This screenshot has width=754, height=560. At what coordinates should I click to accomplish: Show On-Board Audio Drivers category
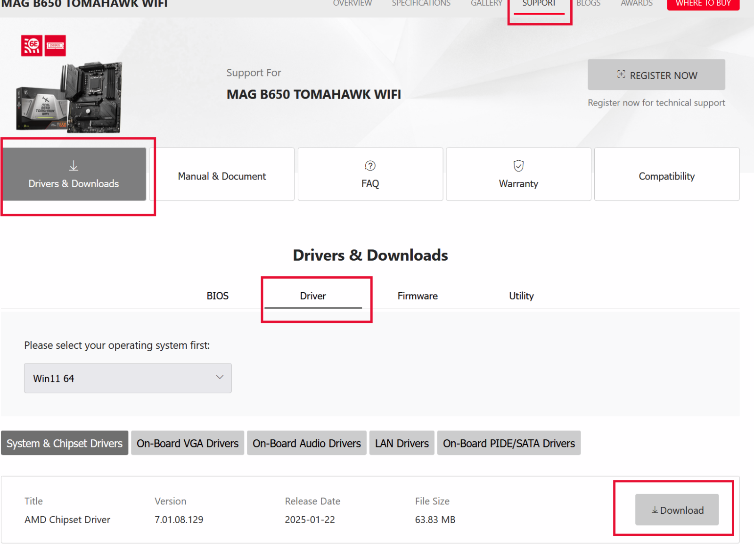coord(307,443)
